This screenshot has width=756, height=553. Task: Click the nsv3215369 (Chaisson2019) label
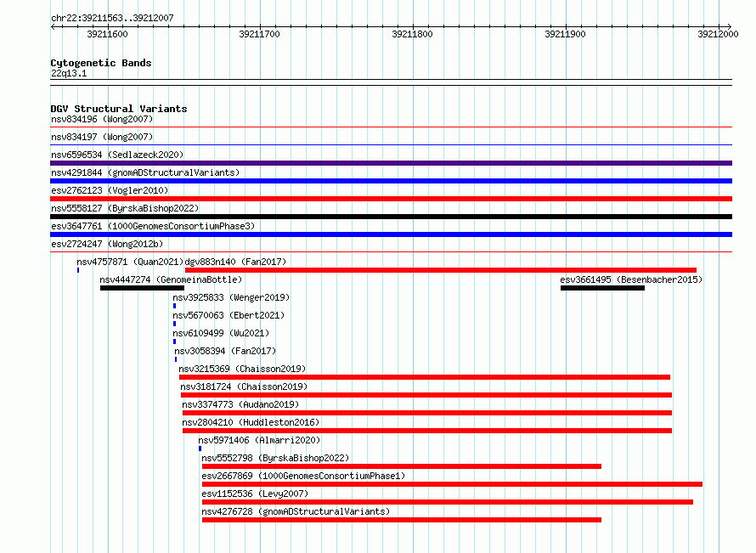242,369
